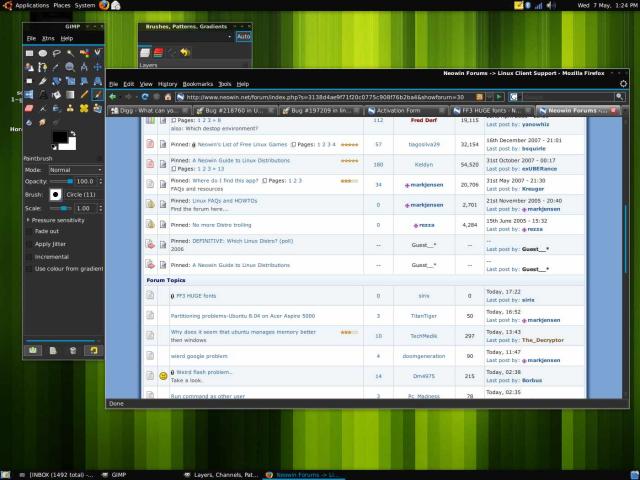640x480 pixels.
Task: Enable Use colour from gradient checkbox
Action: [x=29, y=269]
